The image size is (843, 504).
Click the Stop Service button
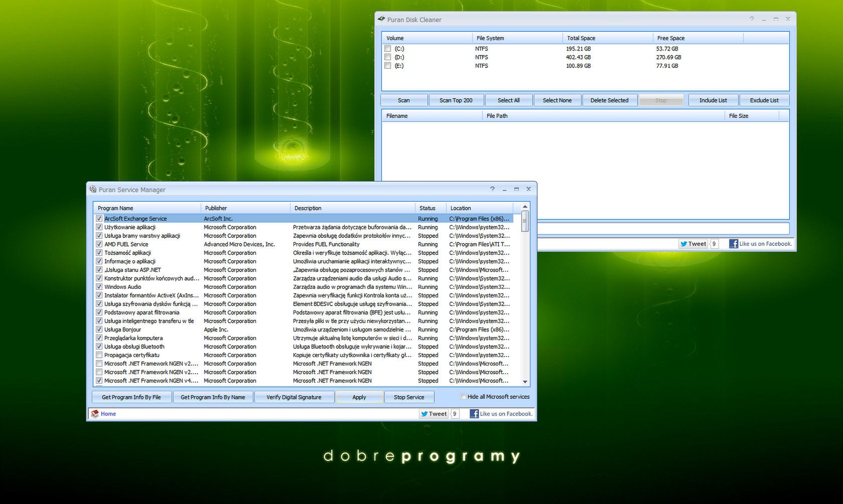coord(409,397)
